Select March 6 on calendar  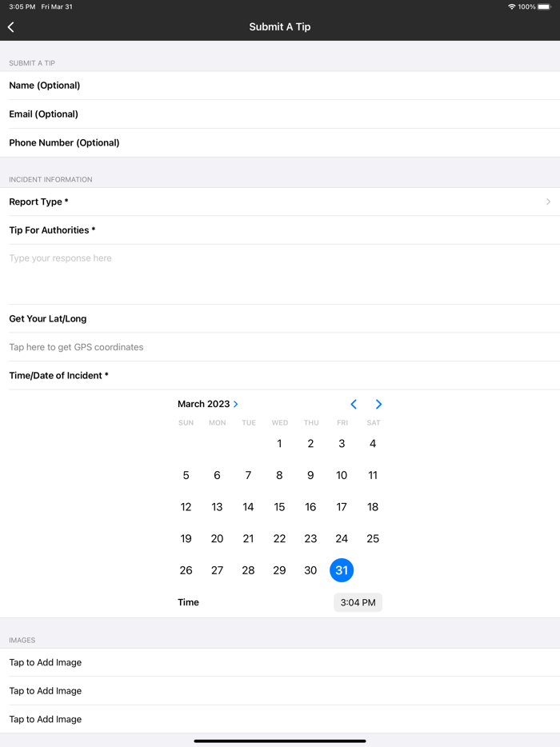[x=217, y=475]
